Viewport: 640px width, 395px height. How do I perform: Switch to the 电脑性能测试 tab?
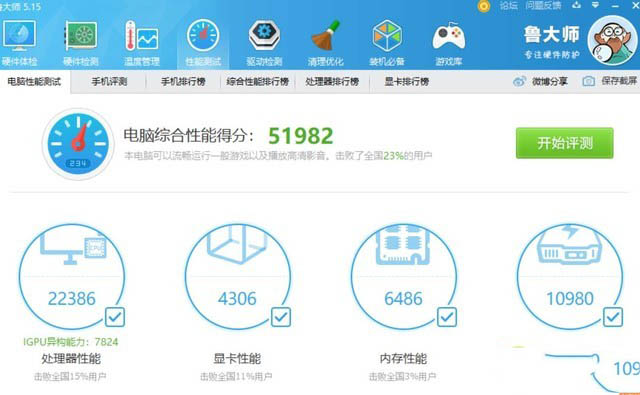click(x=34, y=82)
